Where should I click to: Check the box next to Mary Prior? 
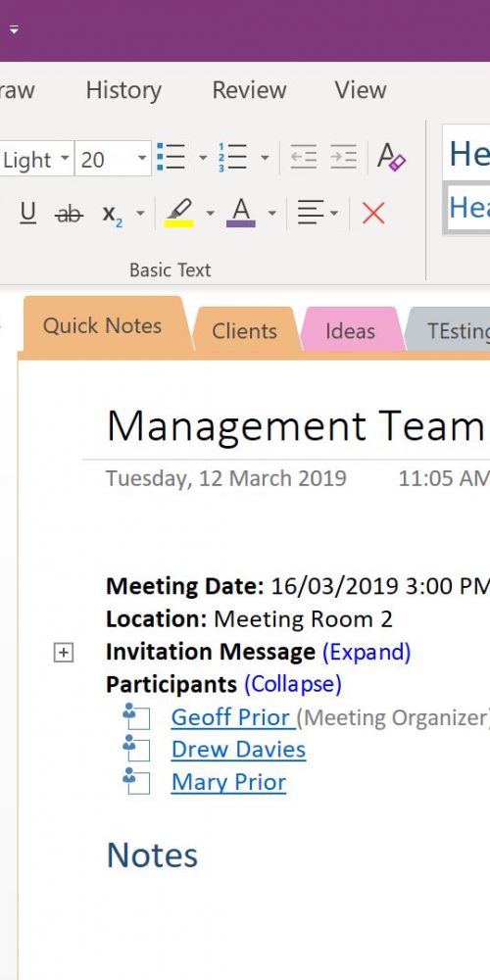[139, 784]
